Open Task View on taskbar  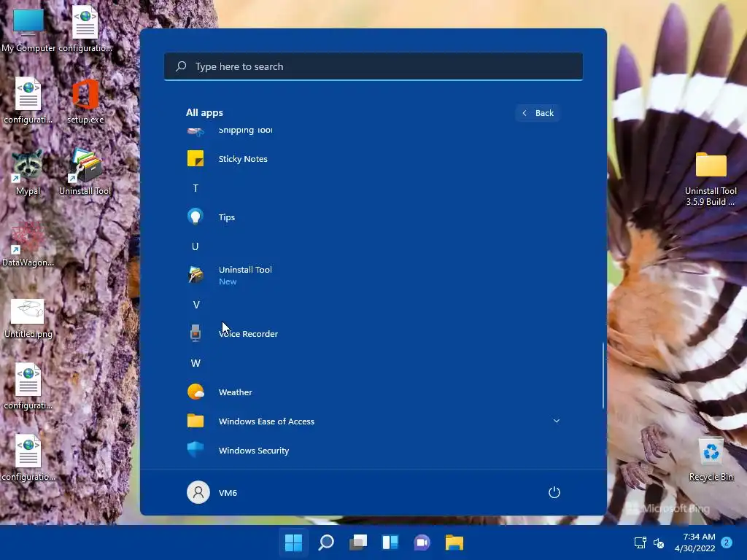(358, 542)
